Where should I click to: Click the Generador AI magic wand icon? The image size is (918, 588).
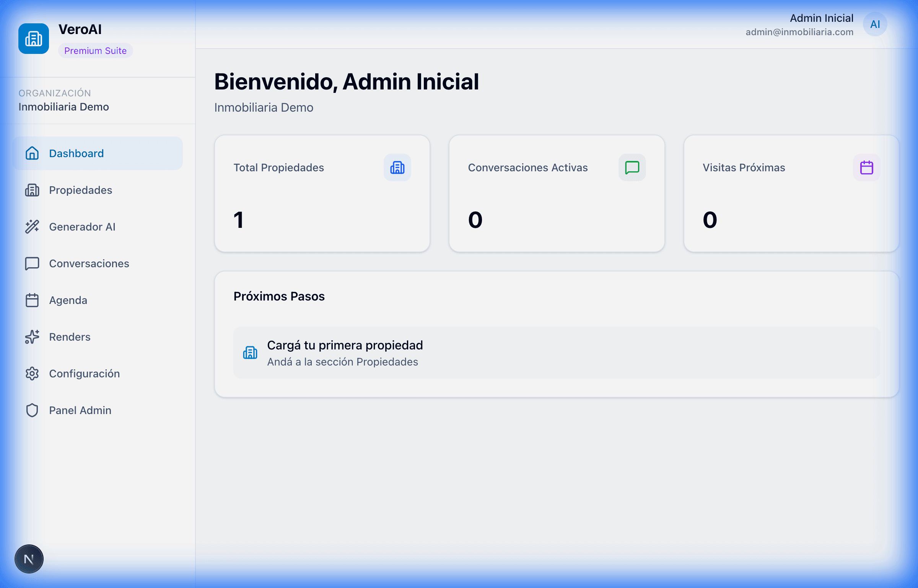32,226
